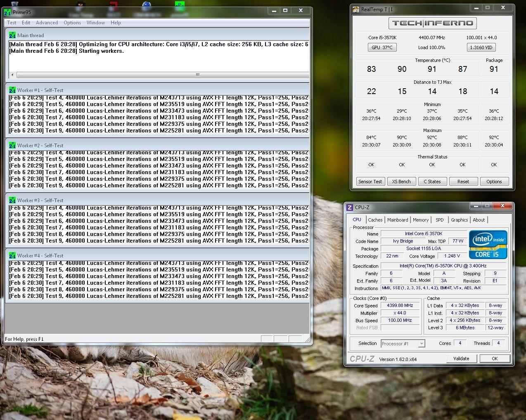Click the Bus Speed 100.00 MHz value
The height and width of the screenshot is (420, 526).
400,320
